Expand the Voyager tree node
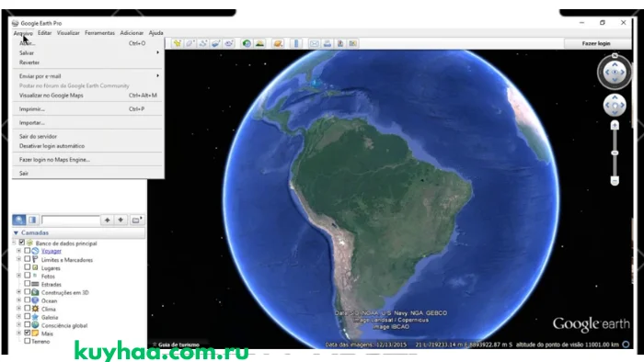This screenshot has height=362, width=644. pyautogui.click(x=19, y=251)
